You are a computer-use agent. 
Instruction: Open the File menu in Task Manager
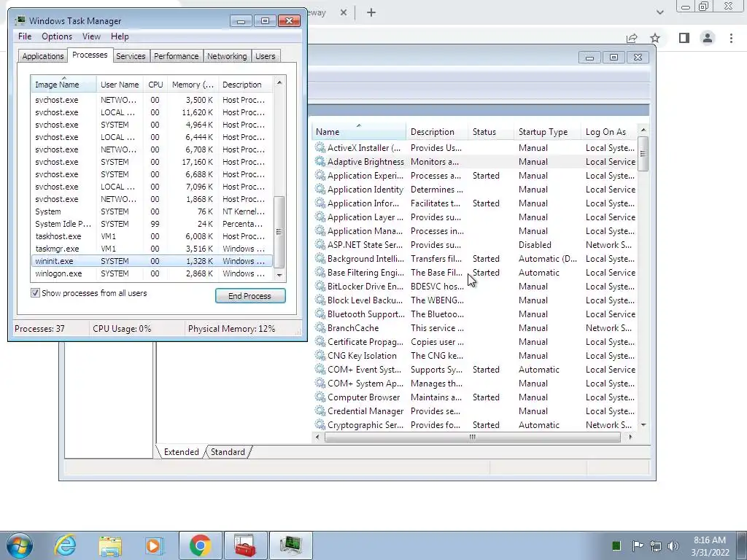point(25,36)
